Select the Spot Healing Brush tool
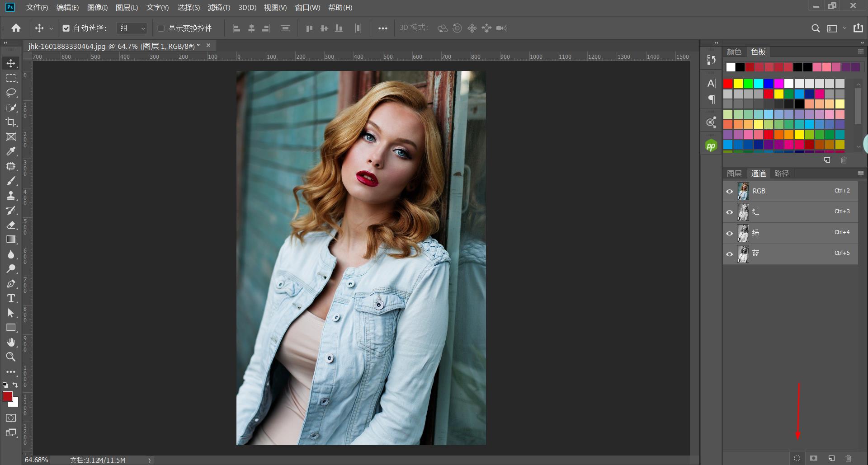Image resolution: width=868 pixels, height=465 pixels. point(11,166)
